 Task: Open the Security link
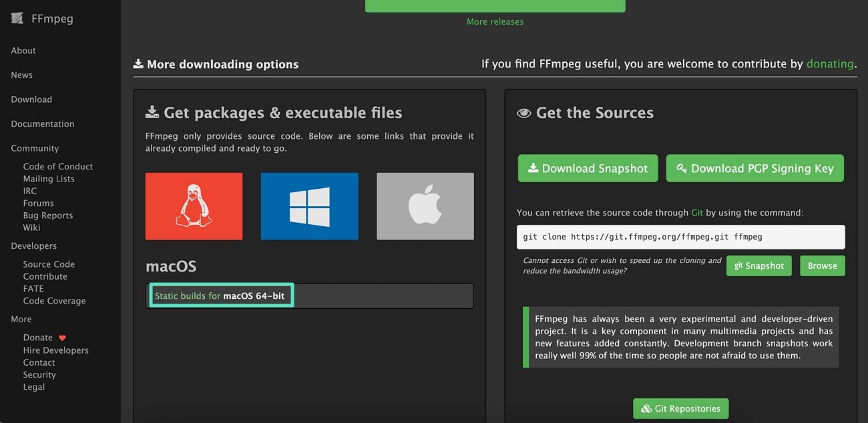39,375
